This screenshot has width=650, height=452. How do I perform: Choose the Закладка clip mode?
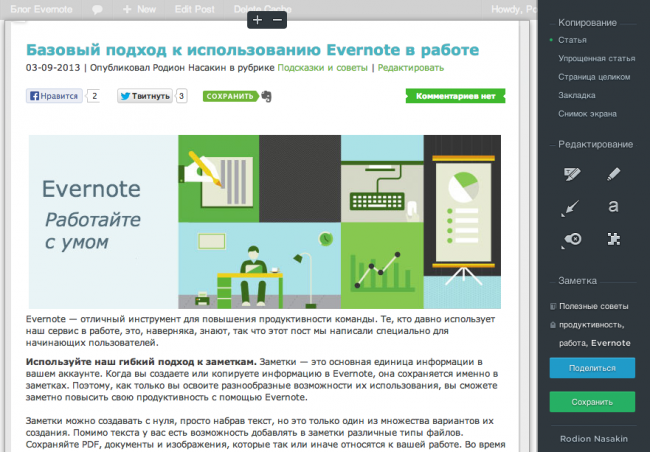[x=577, y=95]
